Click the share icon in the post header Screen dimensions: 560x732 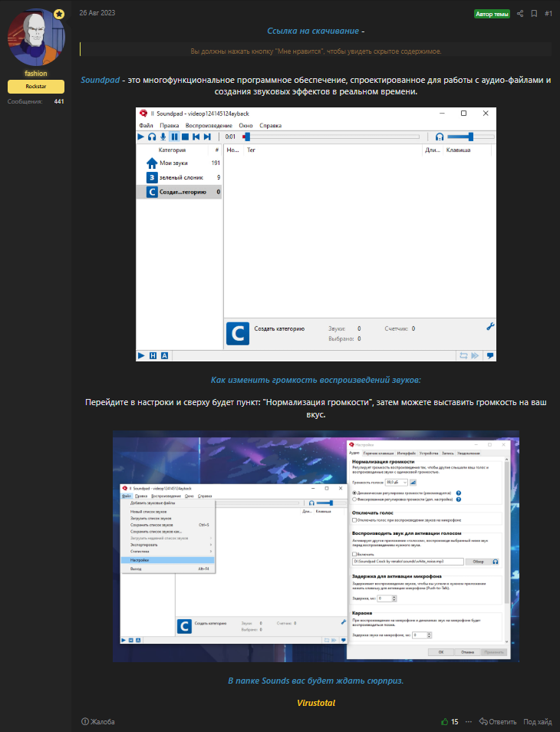point(520,14)
